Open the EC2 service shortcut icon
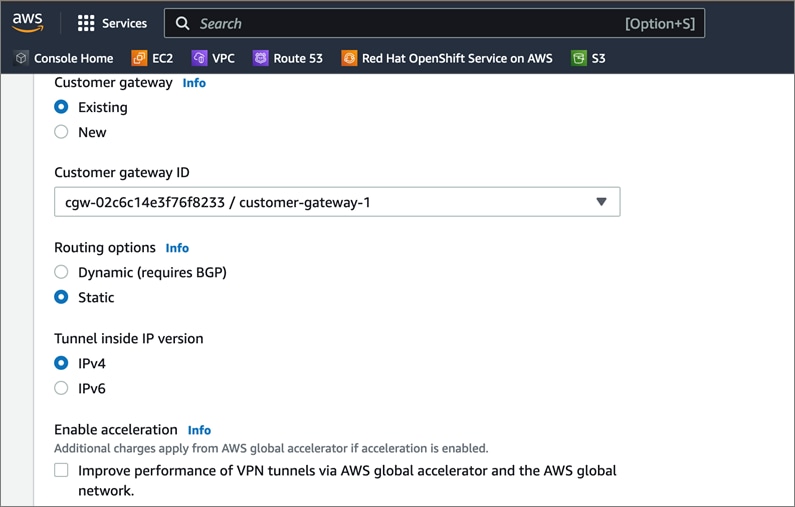The height and width of the screenshot is (507, 795). [x=139, y=58]
